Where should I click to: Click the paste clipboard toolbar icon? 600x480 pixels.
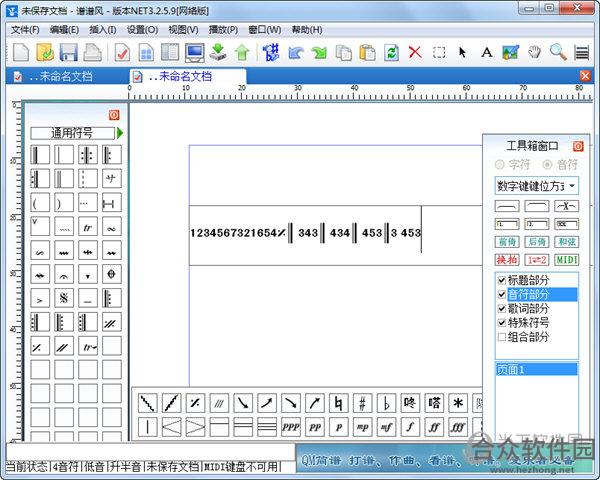pos(367,52)
